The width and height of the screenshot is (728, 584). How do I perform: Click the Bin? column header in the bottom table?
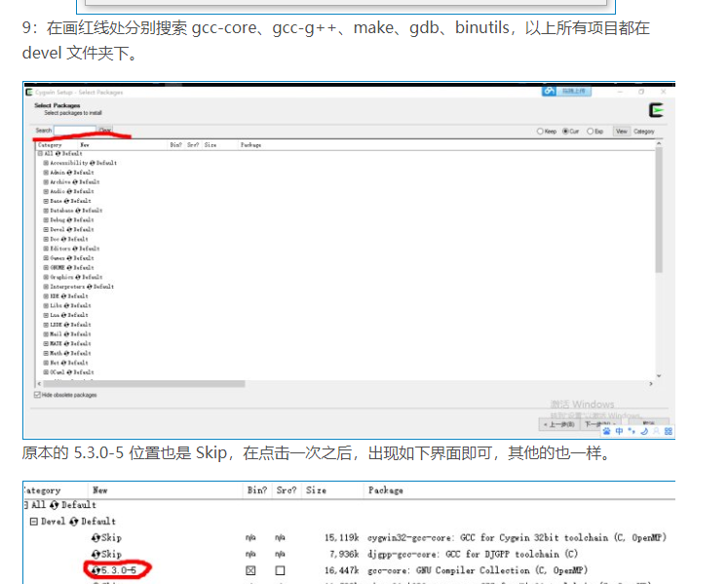pyautogui.click(x=257, y=490)
